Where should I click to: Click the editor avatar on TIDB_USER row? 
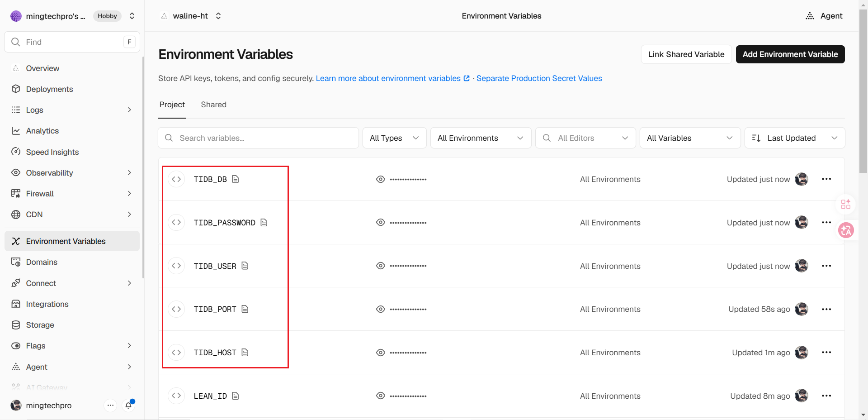coord(802,266)
